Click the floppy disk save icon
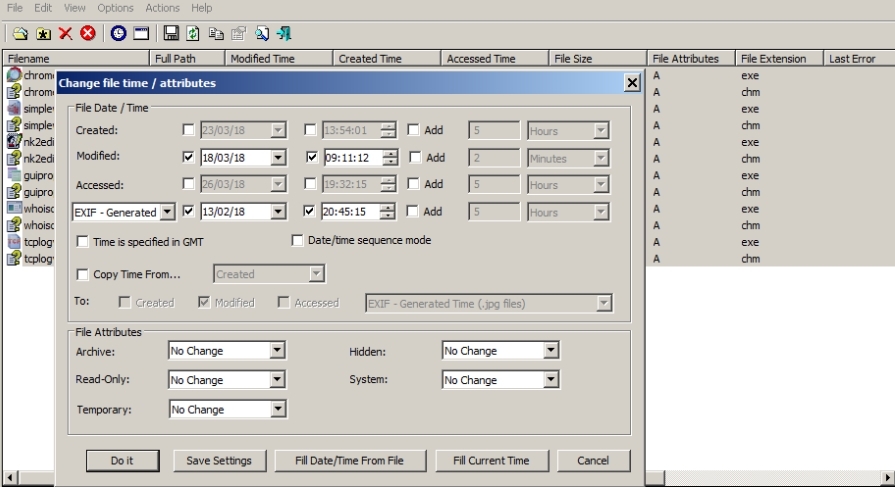Viewport: 895px width, 487px height. tap(171, 33)
